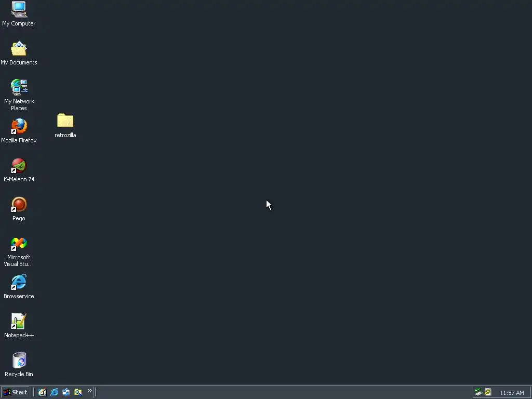Screen dimensions: 532x399
Task: Click the folder search Quick Launch icon
Action: (78, 392)
